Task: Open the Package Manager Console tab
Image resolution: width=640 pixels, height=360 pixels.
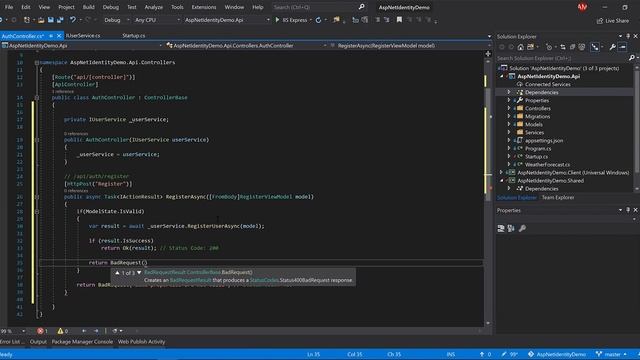Action: (82, 342)
